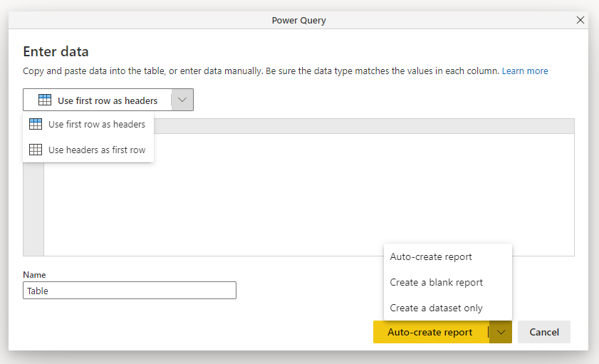The width and height of the screenshot is (599, 364).
Task: Expand the headers option dropdown chevron
Action: [182, 100]
